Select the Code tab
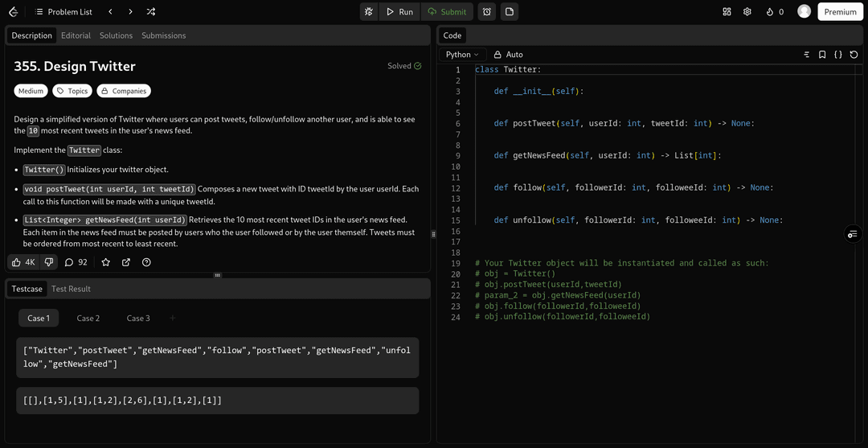This screenshot has width=868, height=448. coord(452,35)
